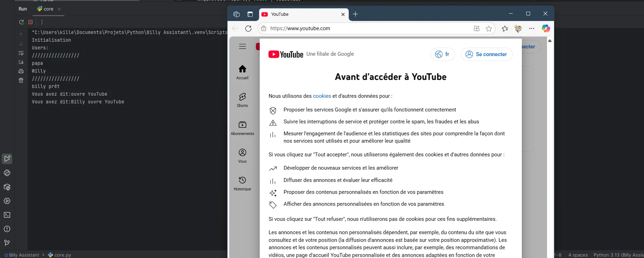Clear console output with trash icon

click(21, 80)
